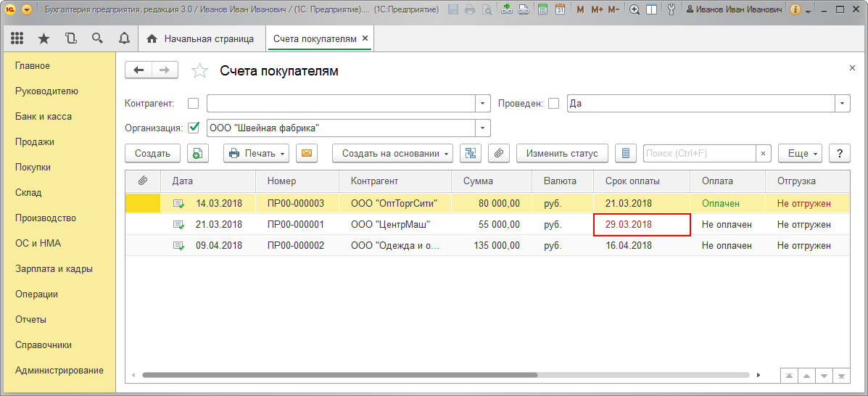Open Favorites star in top panel
The width and height of the screenshot is (868, 396).
(44, 38)
